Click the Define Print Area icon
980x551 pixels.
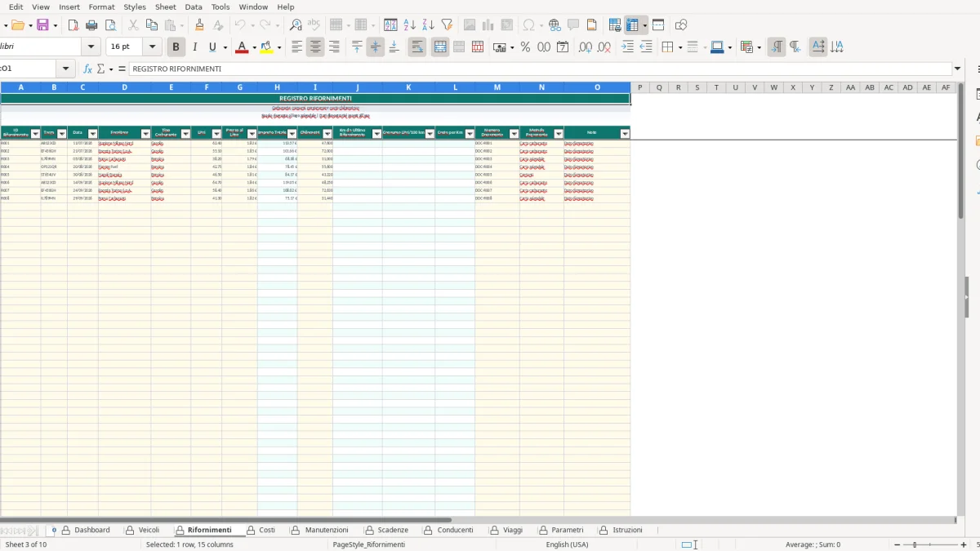616,25
